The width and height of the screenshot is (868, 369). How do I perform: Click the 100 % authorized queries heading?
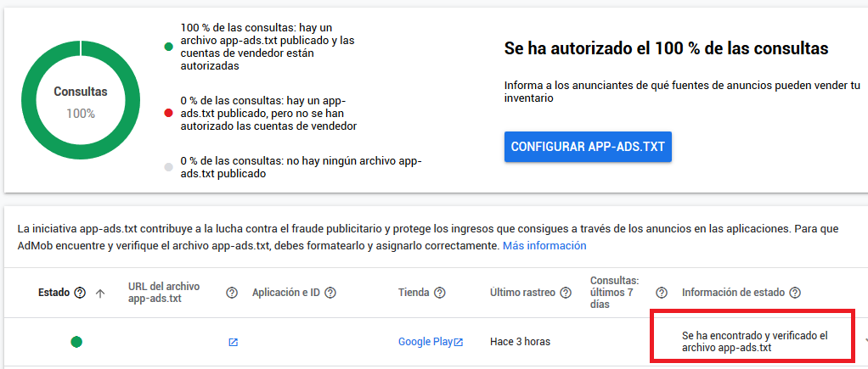pyautogui.click(x=666, y=48)
